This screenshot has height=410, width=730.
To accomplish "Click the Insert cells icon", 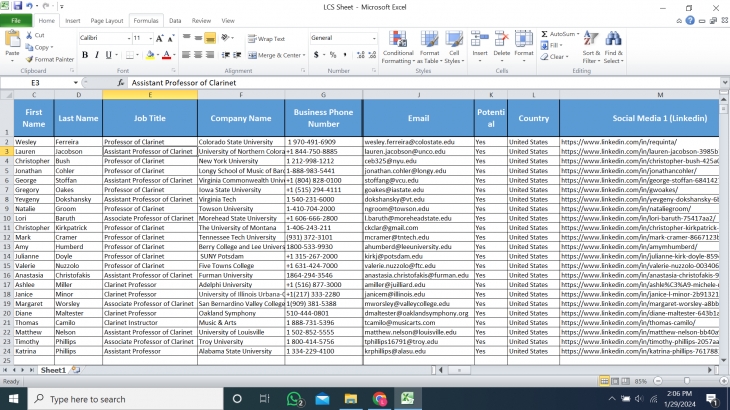I will pos(480,40).
